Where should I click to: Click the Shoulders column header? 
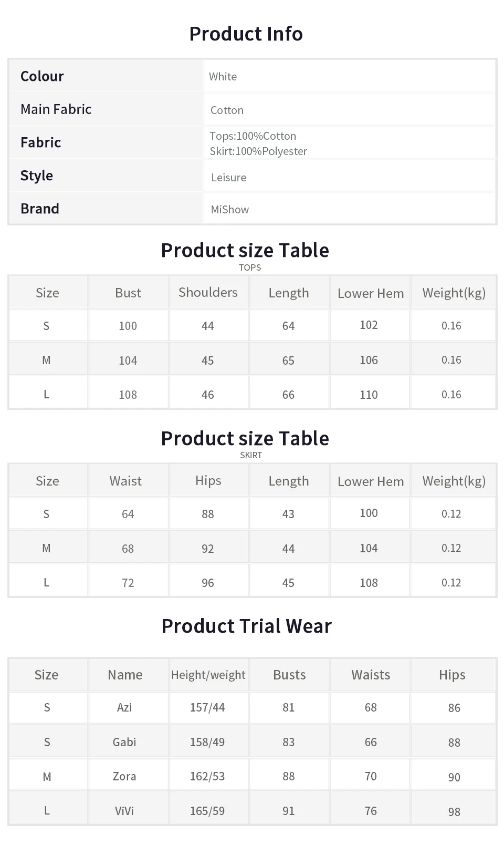coord(208,293)
